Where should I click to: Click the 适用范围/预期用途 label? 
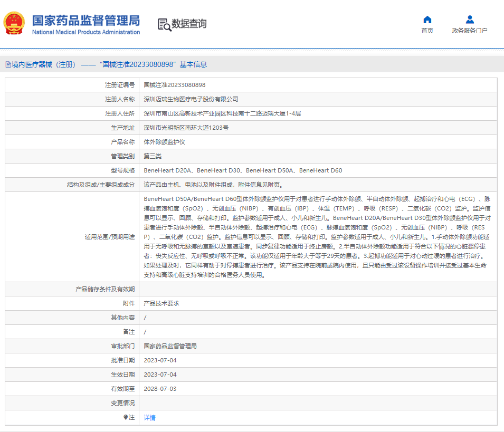click(110, 237)
